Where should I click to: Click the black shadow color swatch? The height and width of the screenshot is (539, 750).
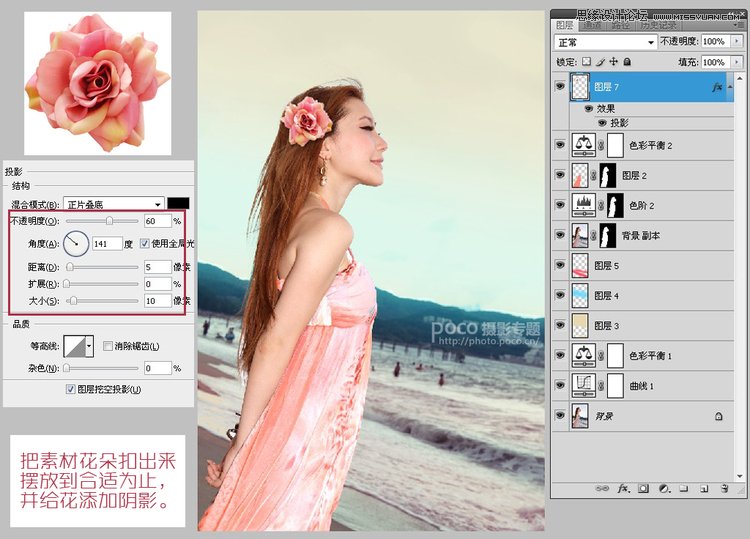179,203
